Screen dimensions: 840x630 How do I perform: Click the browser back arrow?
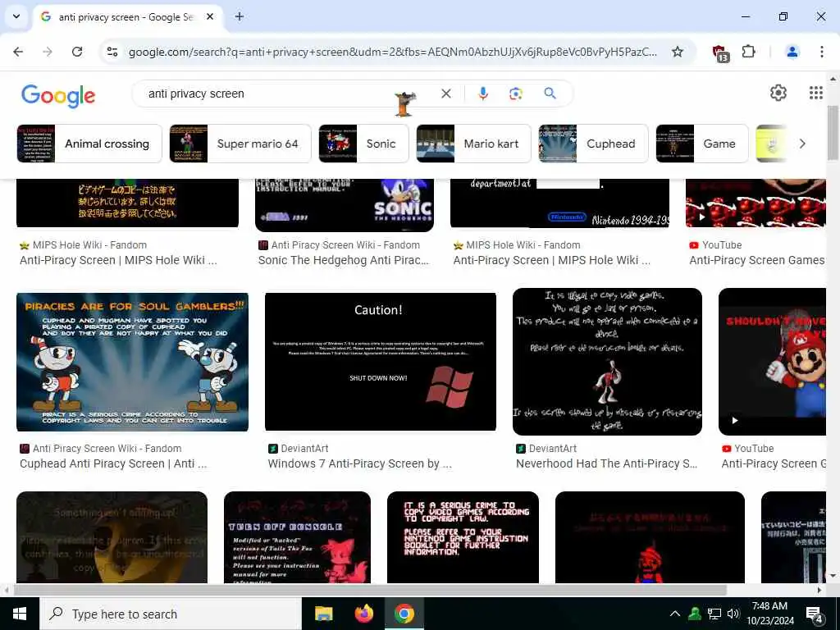click(18, 52)
